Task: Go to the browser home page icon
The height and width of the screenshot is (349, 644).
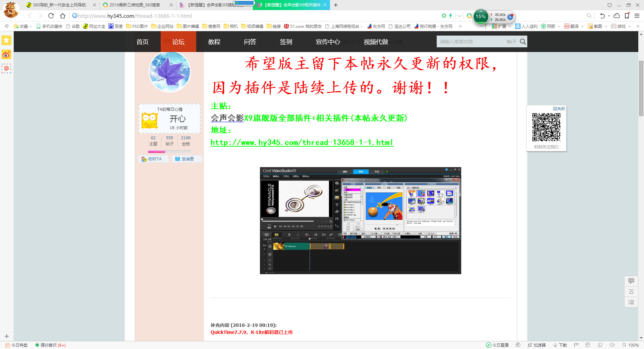Action: coord(63,16)
